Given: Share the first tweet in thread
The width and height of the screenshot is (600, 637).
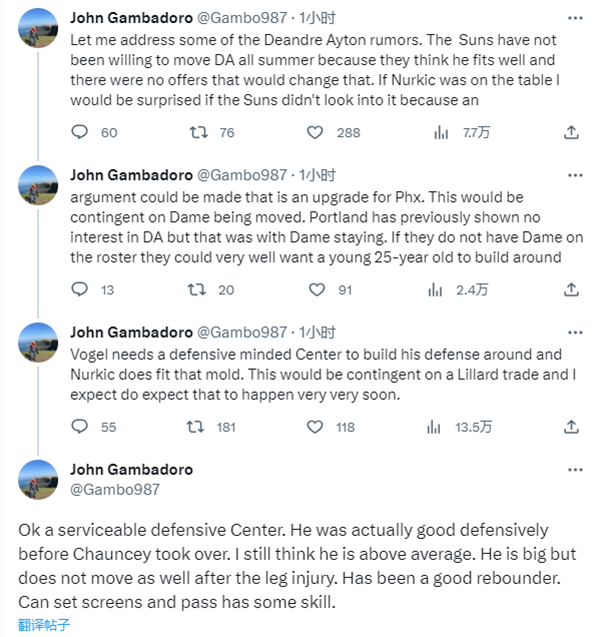Looking at the screenshot, I should click(x=571, y=132).
